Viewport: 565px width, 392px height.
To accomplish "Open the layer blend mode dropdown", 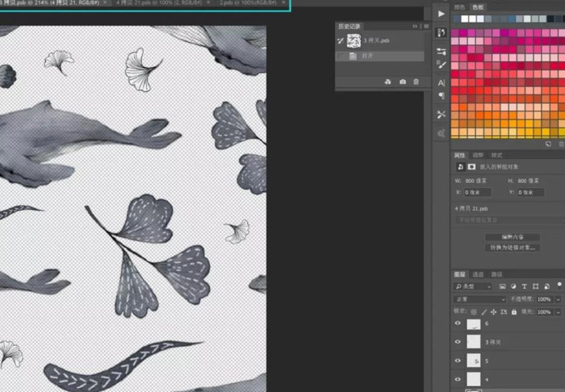I will click(x=479, y=299).
